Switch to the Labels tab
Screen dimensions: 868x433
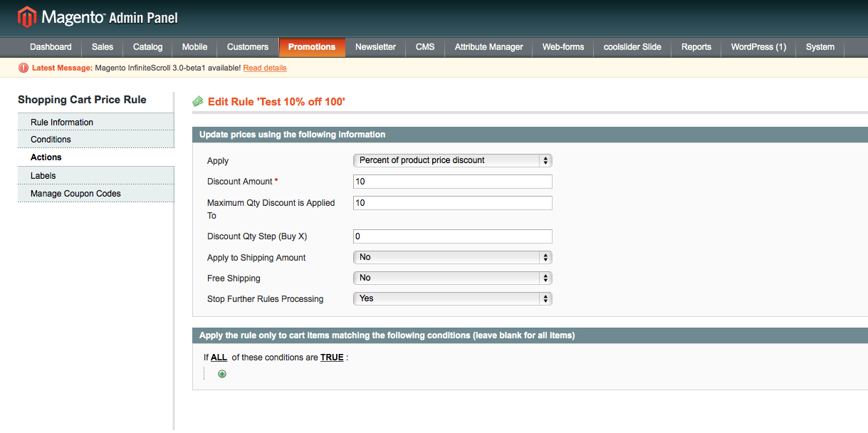coord(95,175)
